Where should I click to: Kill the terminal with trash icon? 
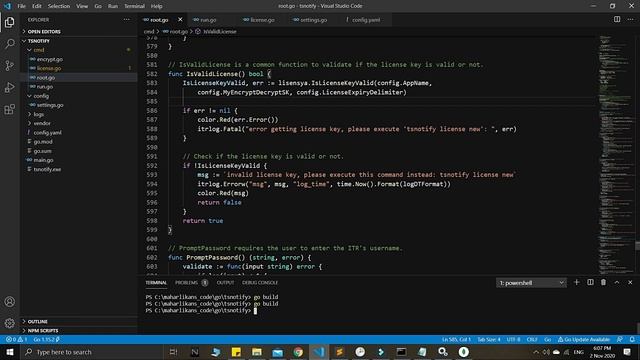pyautogui.click(x=603, y=282)
